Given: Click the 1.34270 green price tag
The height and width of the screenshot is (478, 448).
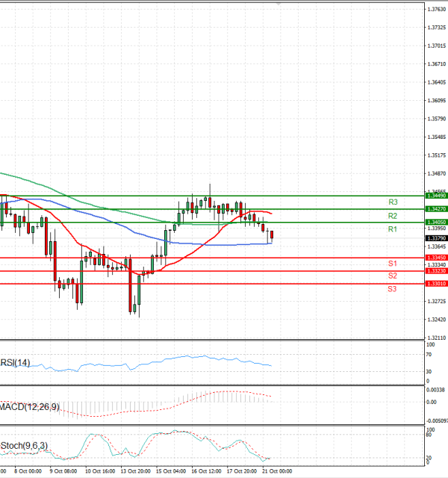Looking at the screenshot, I should 436,209.
